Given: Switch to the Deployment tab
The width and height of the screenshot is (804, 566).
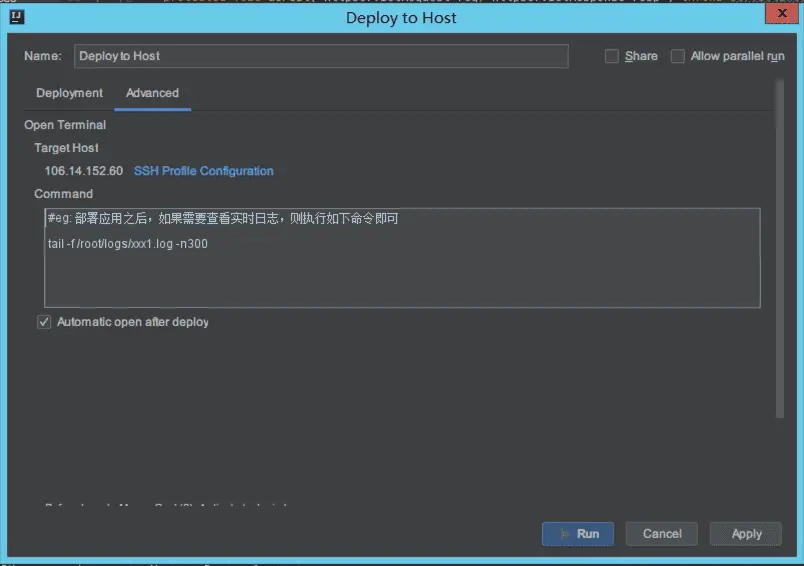Looking at the screenshot, I should (x=69, y=93).
